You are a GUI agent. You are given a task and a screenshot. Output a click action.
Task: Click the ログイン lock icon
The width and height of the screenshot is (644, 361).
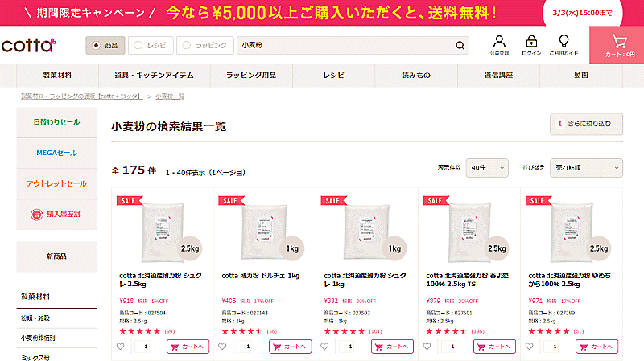(531, 44)
